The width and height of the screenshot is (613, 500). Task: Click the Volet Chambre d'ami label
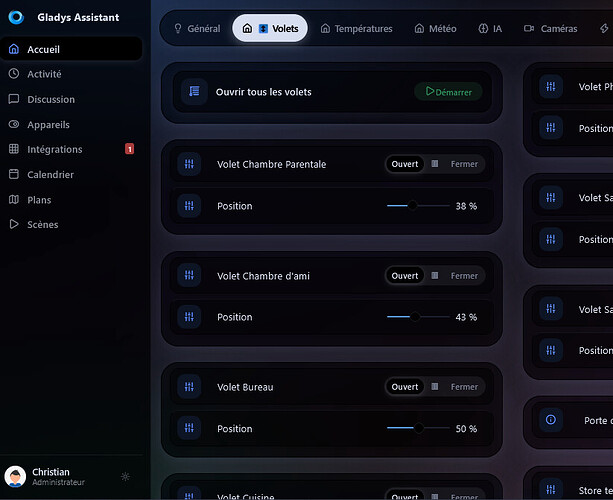(x=263, y=276)
